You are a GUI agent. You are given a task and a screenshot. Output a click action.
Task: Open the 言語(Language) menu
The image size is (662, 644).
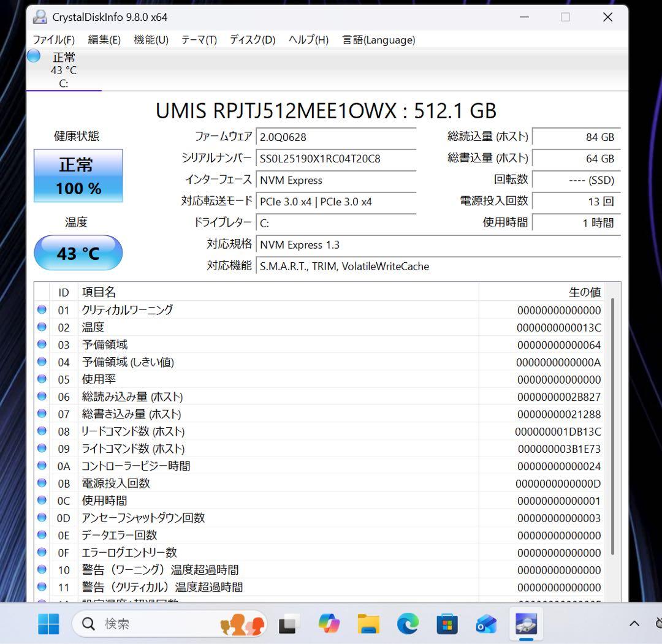coord(378,40)
